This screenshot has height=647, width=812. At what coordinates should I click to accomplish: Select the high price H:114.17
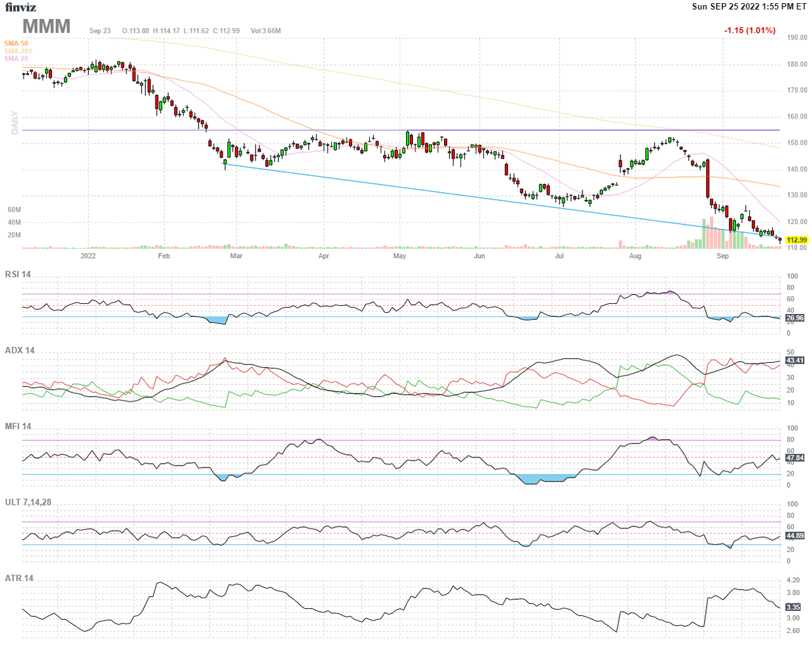[x=166, y=30]
